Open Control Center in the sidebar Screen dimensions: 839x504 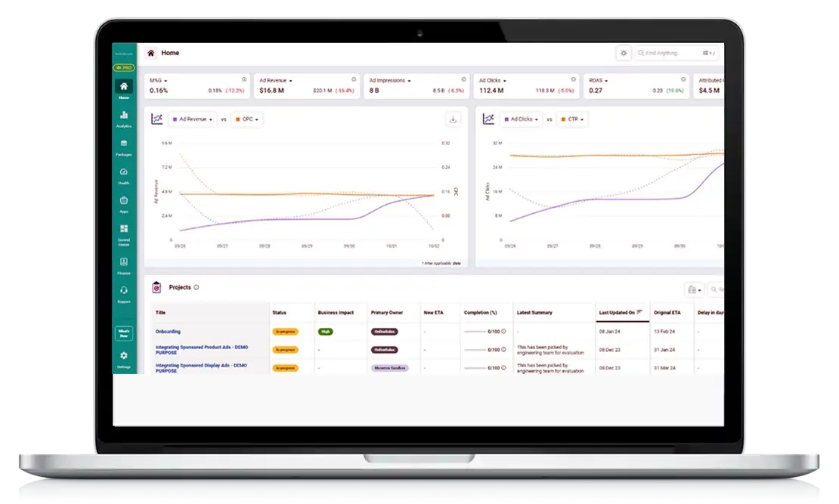123,232
